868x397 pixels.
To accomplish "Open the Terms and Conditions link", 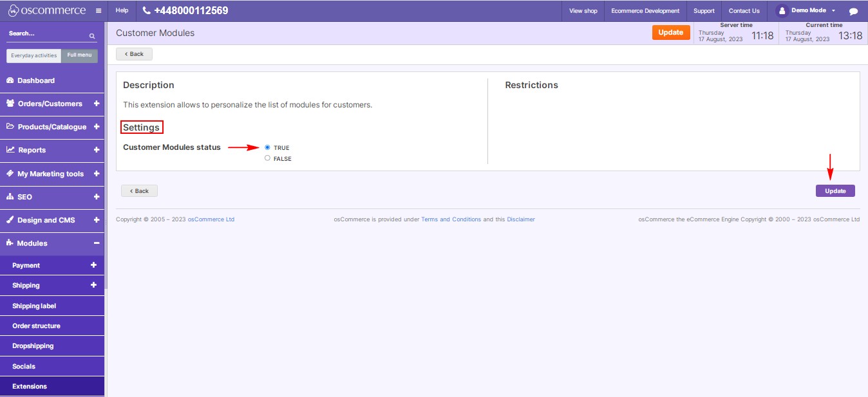I will (x=449, y=219).
